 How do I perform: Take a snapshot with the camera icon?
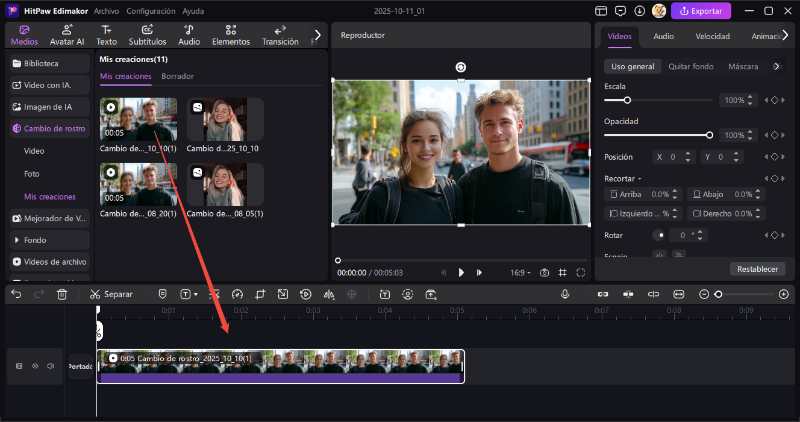point(544,272)
